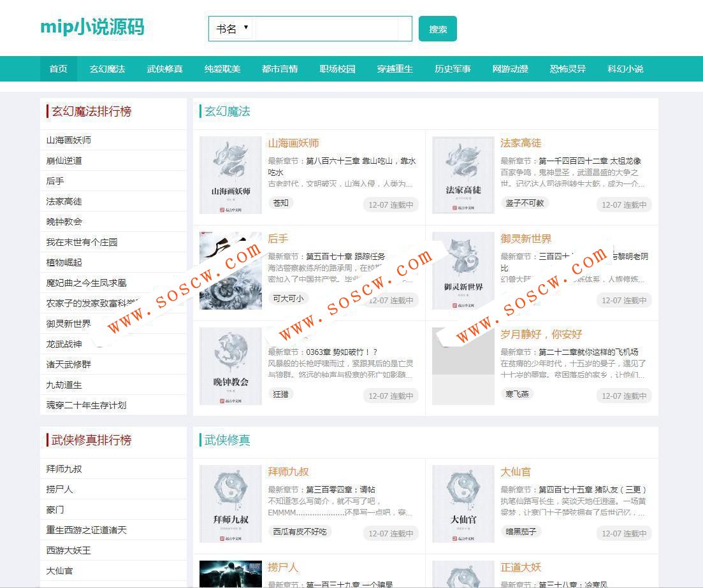
Task: Click author tag 苍知
Action: coord(280,203)
